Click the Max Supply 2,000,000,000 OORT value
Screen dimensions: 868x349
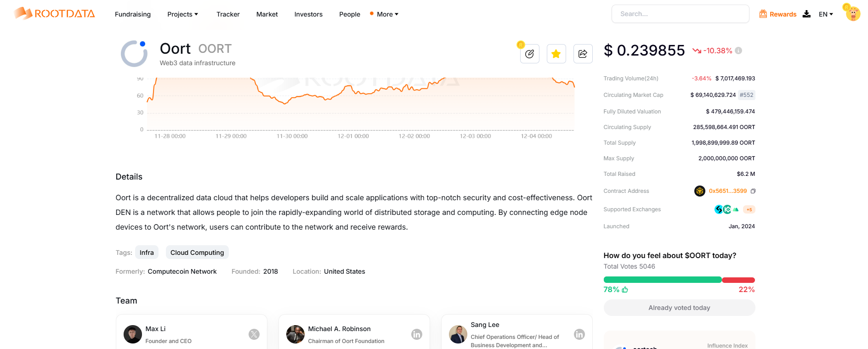pyautogui.click(x=726, y=158)
